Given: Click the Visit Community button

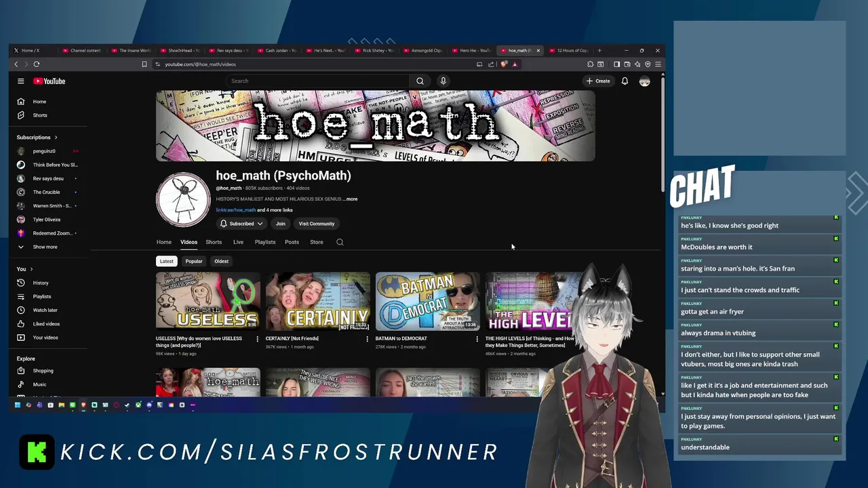Looking at the screenshot, I should 317,224.
